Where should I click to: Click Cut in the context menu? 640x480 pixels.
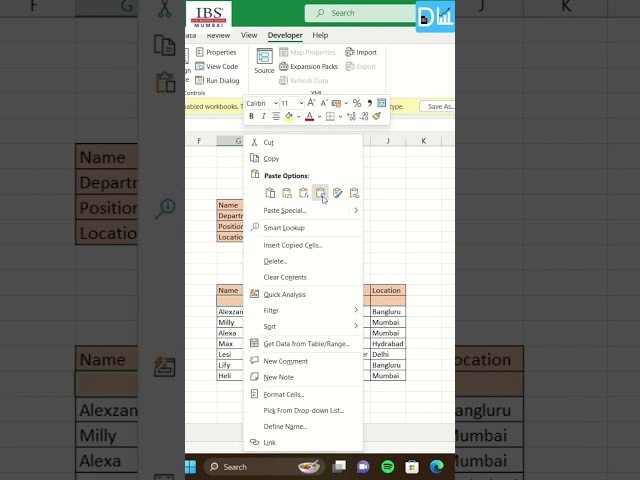303,142
